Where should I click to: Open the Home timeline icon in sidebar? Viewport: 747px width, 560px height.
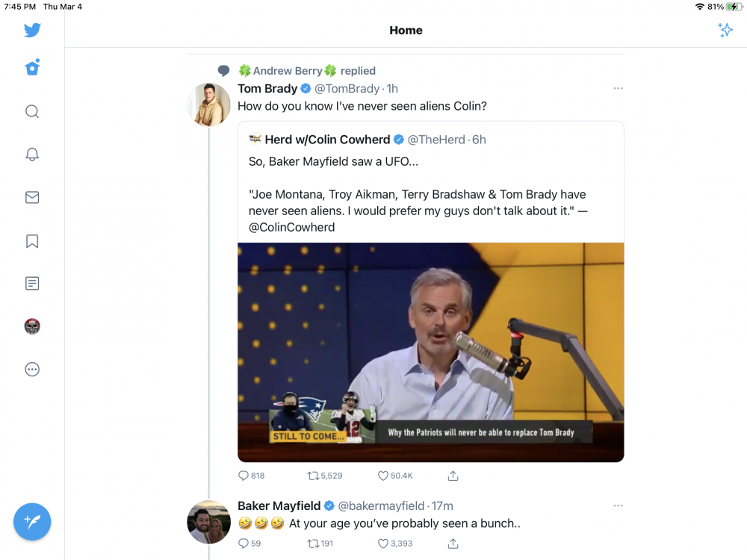(32, 68)
